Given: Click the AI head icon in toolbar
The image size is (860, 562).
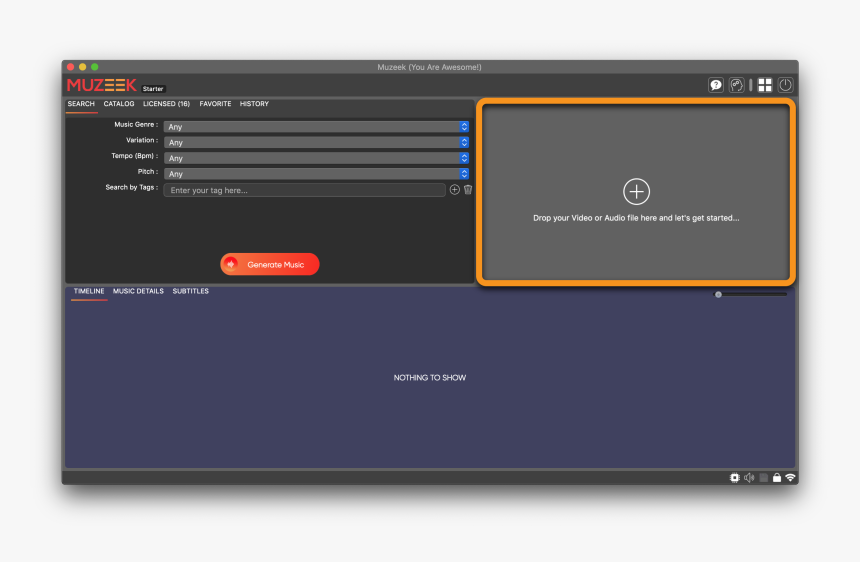Looking at the screenshot, I should tap(736, 86).
